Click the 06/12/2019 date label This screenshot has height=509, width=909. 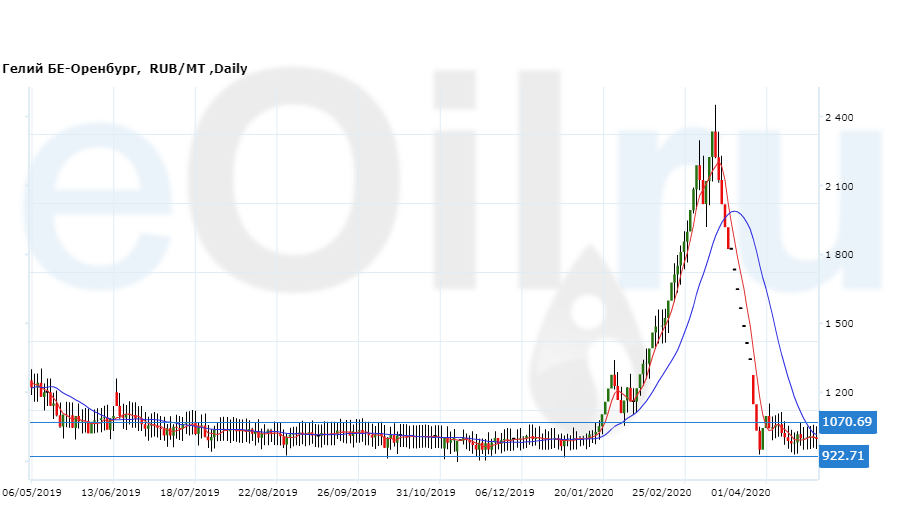pos(505,493)
